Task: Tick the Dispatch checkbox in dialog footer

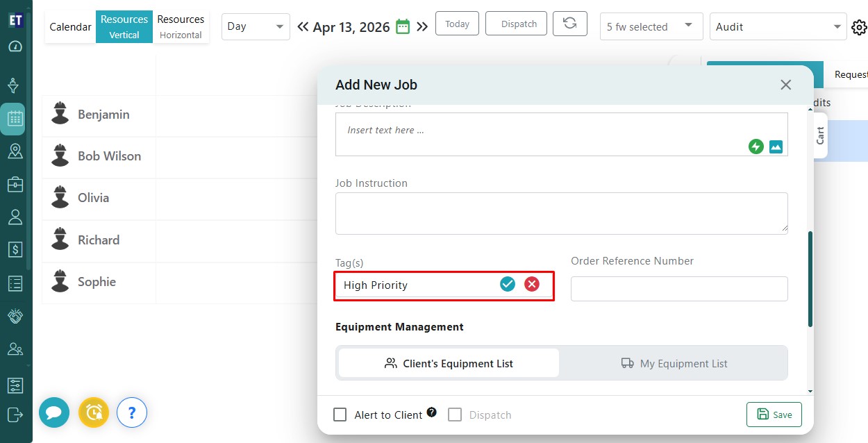Action: pyautogui.click(x=455, y=415)
